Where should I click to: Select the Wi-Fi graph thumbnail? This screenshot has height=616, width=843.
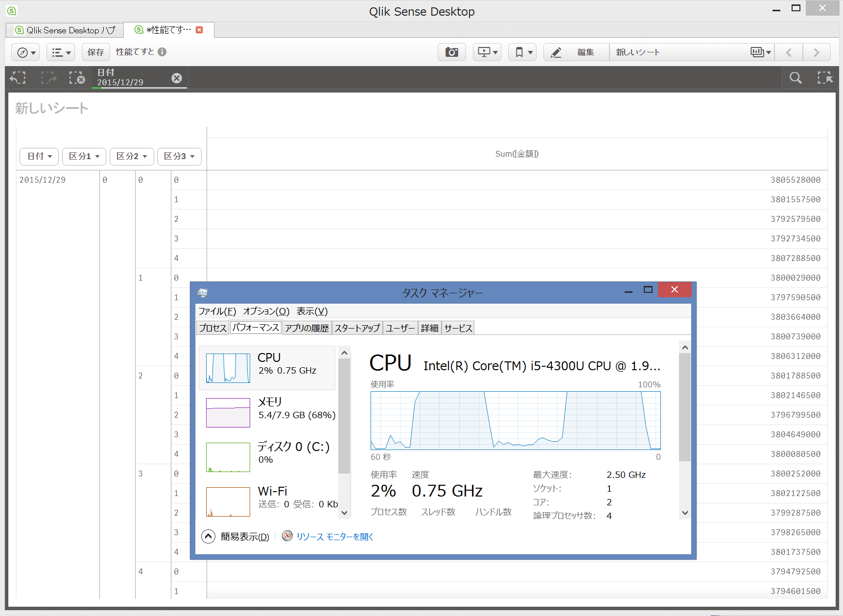(228, 502)
